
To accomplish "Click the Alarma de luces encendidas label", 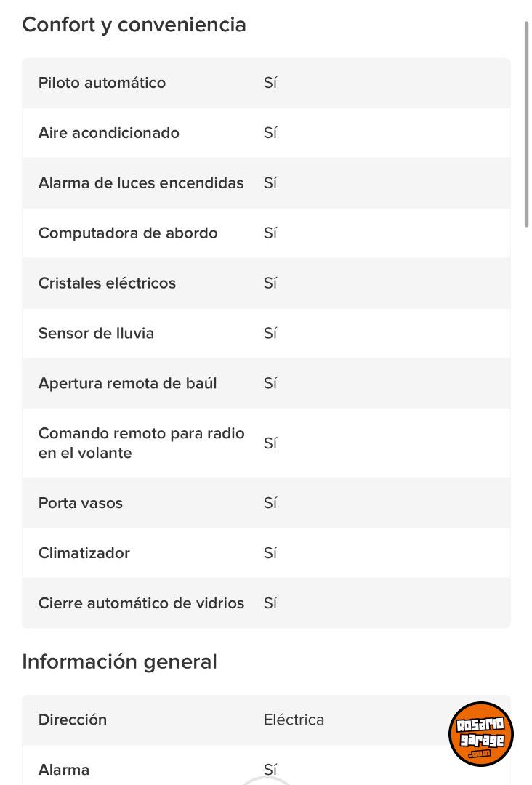I will [x=141, y=183].
